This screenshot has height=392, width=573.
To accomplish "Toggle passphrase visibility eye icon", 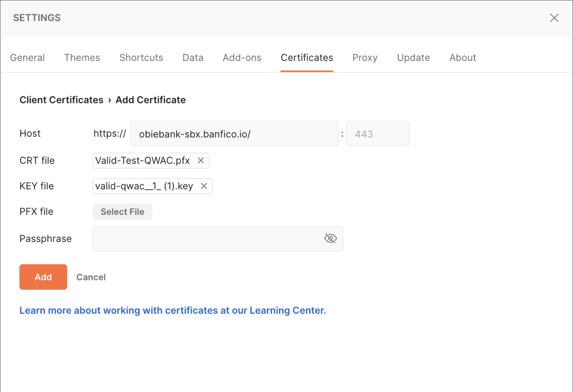I will point(330,239).
